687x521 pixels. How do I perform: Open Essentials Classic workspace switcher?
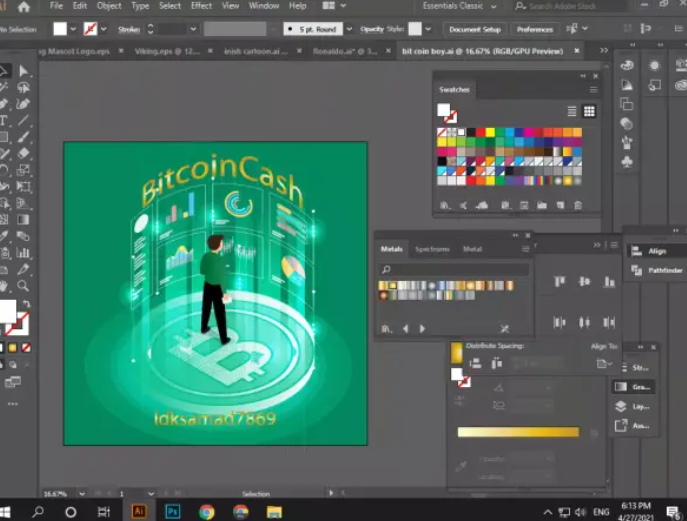[460, 6]
